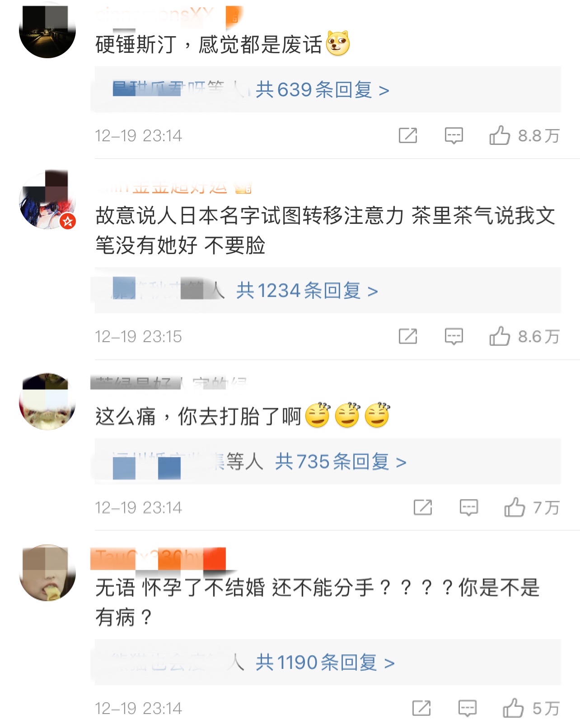The height and width of the screenshot is (728, 580).
Task: Open reply icon on 这么痛 comment
Action: [468, 507]
